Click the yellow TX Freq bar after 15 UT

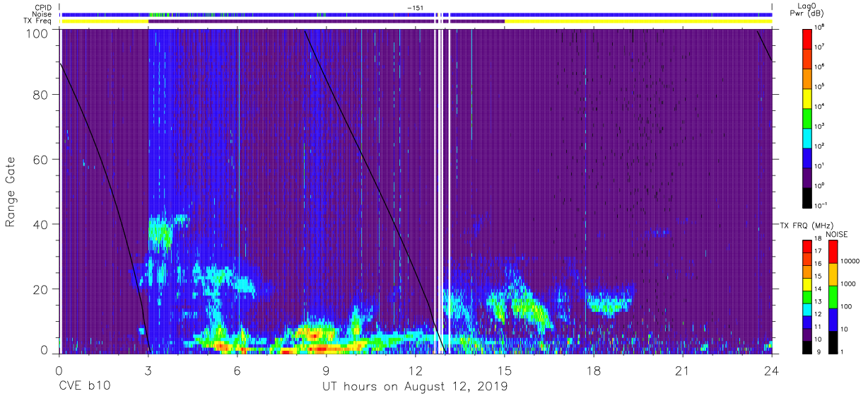[638, 21]
